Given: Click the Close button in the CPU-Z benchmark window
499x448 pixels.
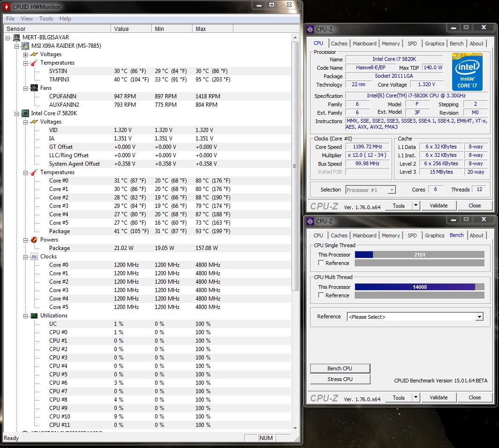Looking at the screenshot, I should click(x=475, y=397).
